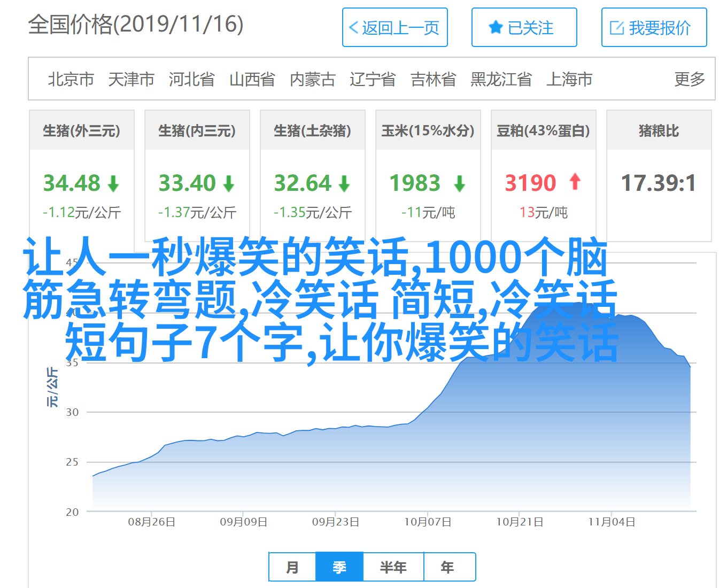Set chart range to 年
The height and width of the screenshot is (588, 727).
447,567
